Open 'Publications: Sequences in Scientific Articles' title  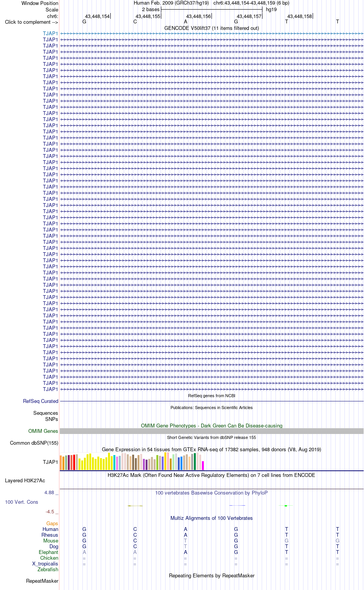(x=212, y=408)
